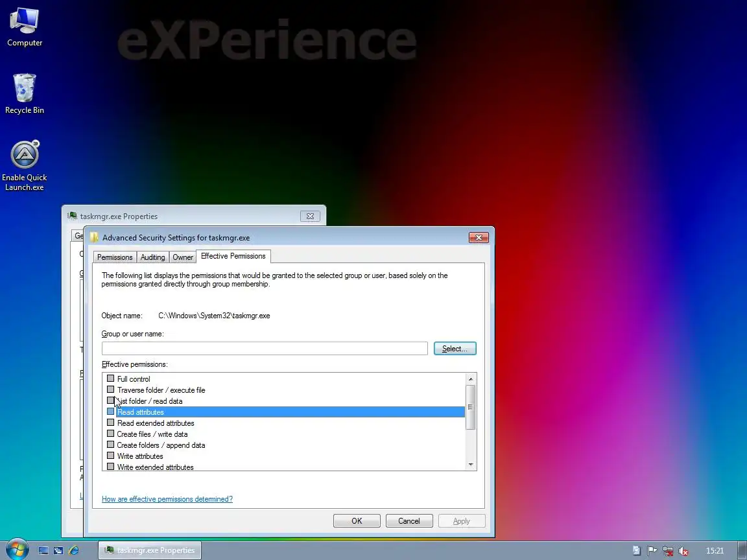747x560 pixels.
Task: Select the Effective Permissions tab
Action: pyautogui.click(x=233, y=256)
